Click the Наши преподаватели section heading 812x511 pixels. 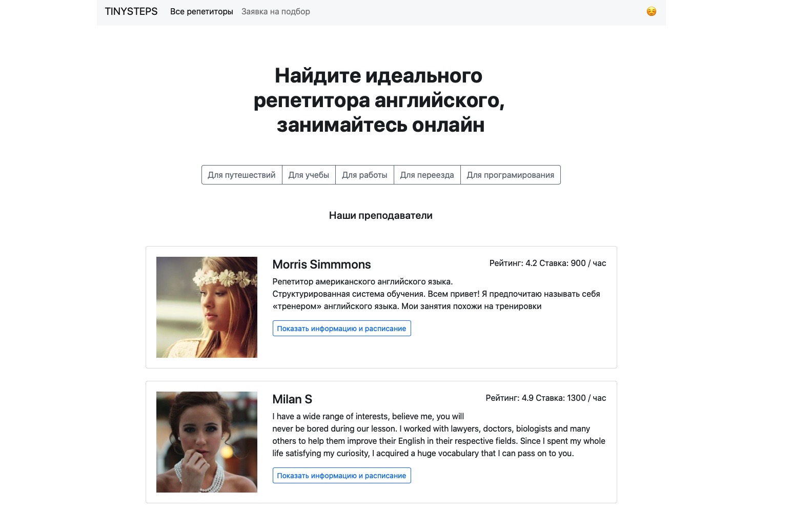tap(380, 215)
